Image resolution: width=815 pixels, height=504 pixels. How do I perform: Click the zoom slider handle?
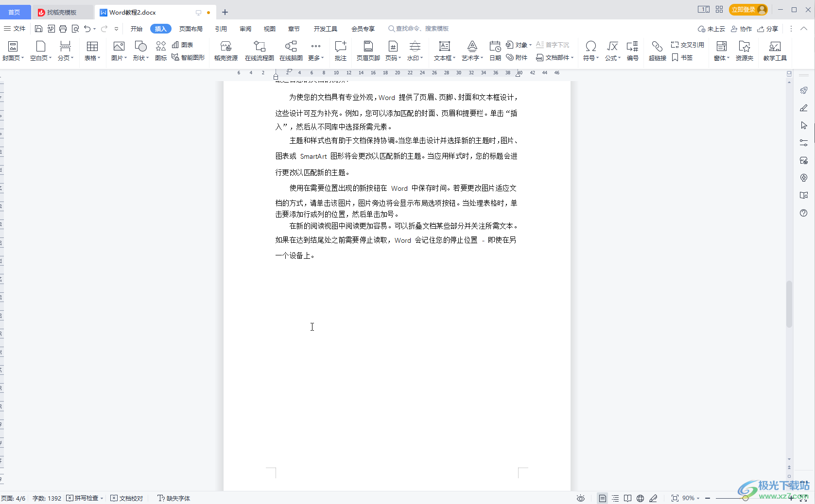point(745,498)
